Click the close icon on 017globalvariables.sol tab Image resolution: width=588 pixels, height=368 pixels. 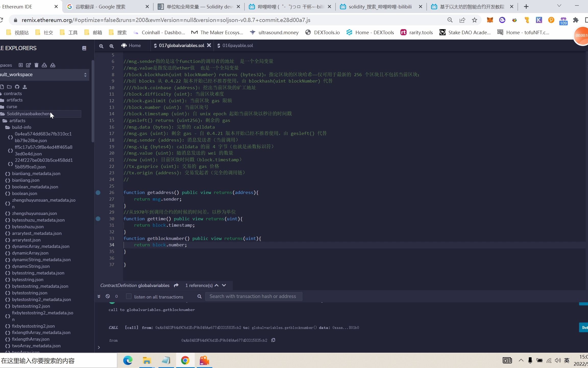(209, 45)
